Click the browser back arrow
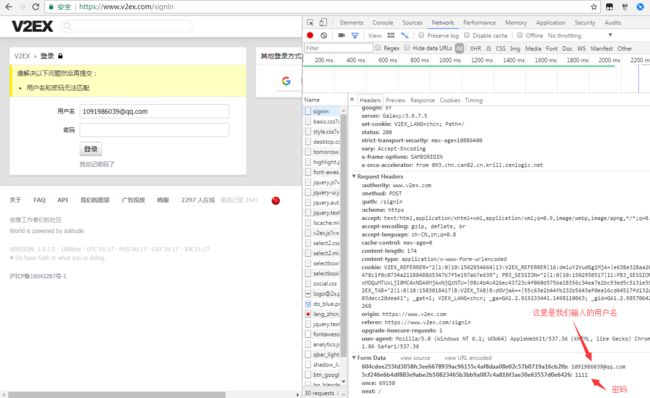This screenshot has width=650, height=398. pos(8,7)
